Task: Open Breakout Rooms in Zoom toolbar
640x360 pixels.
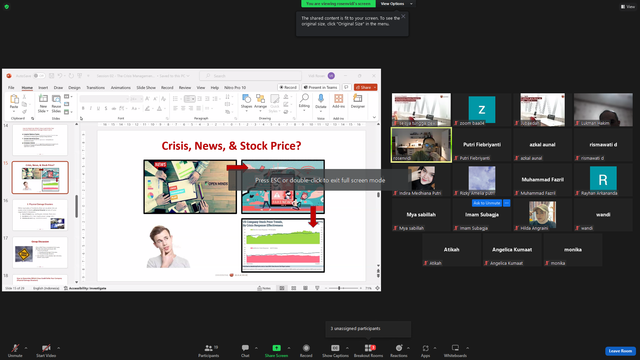Action: click(x=369, y=350)
